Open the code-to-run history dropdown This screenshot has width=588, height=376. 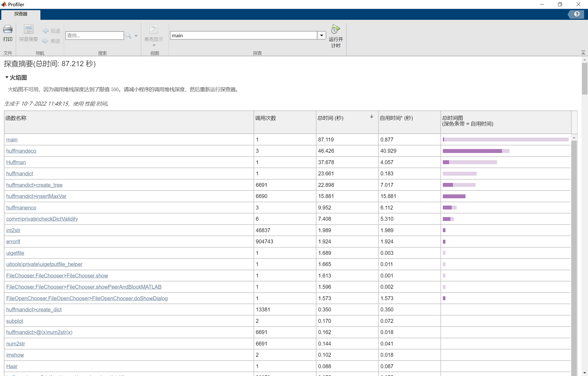(x=322, y=35)
